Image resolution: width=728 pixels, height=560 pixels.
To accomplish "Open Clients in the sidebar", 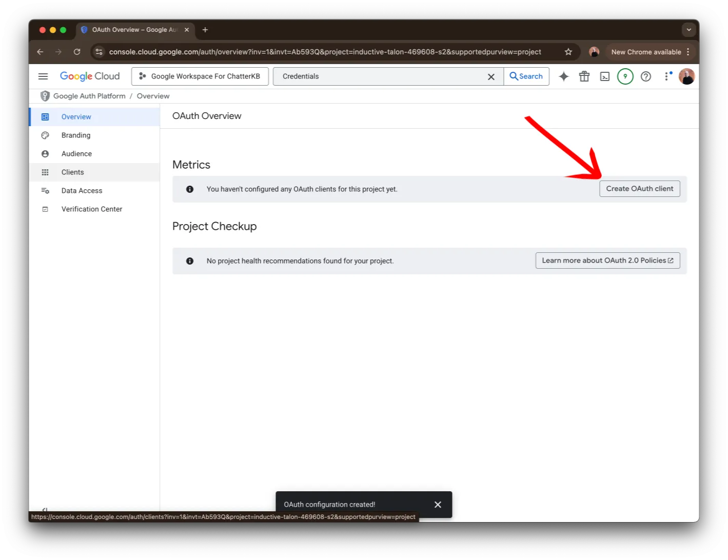I will click(94, 172).
